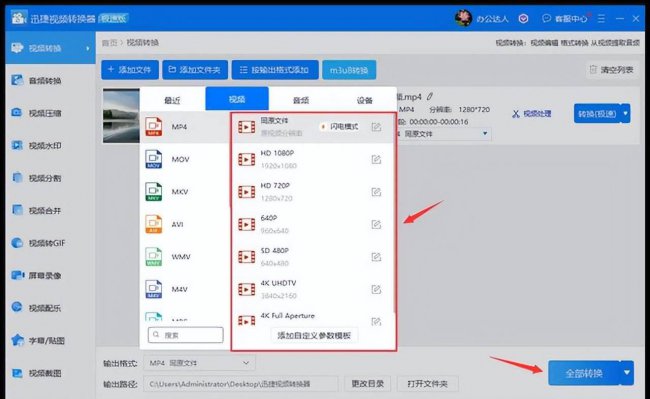Click the 视频转GIF sidebar icon

click(17, 243)
